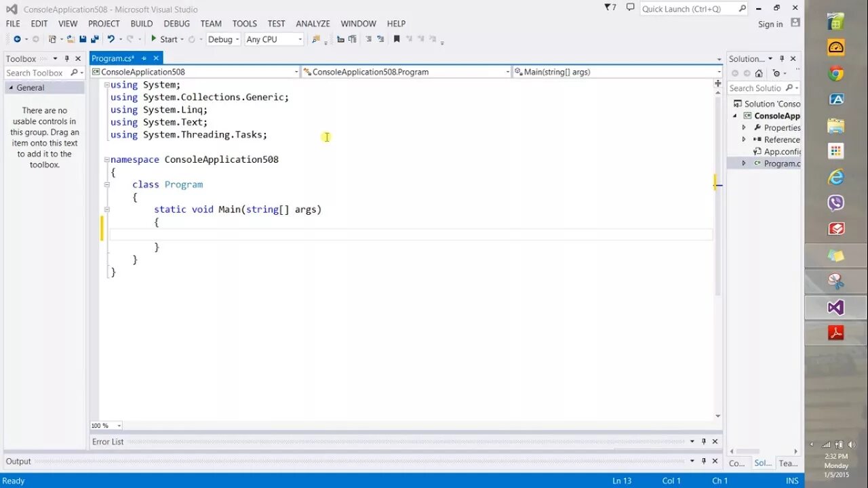Expand the Properties node in Solution Explorer

[x=744, y=127]
